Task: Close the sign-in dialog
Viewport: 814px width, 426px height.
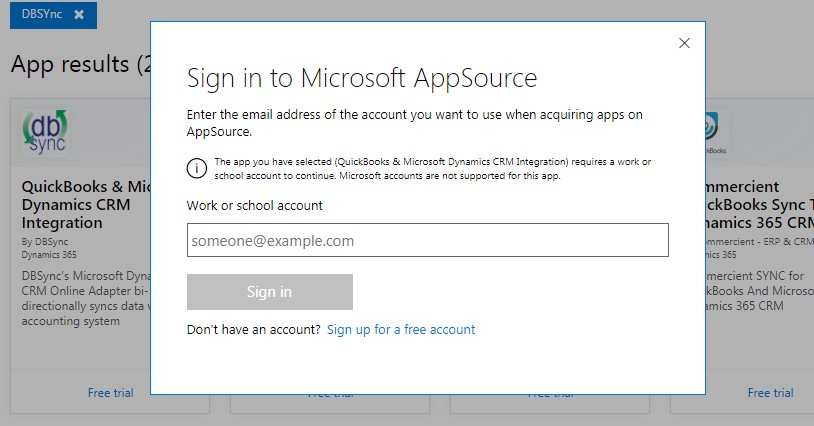Action: tap(684, 43)
